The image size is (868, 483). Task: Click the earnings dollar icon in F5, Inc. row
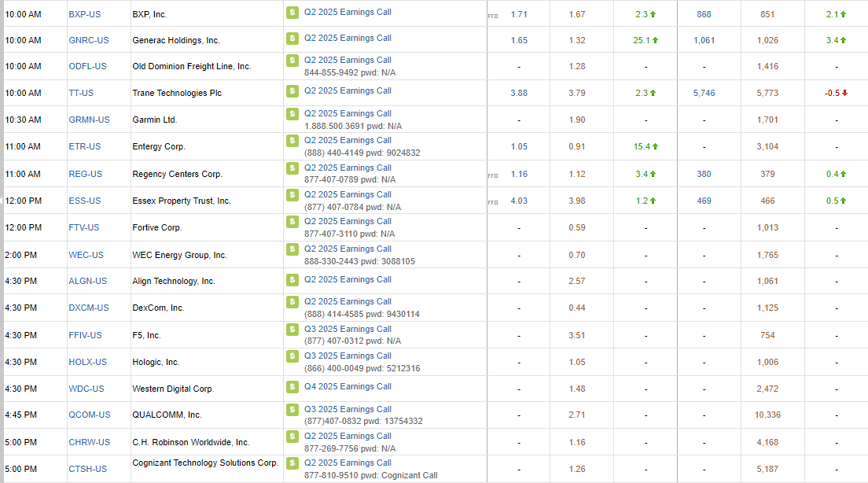click(x=292, y=330)
